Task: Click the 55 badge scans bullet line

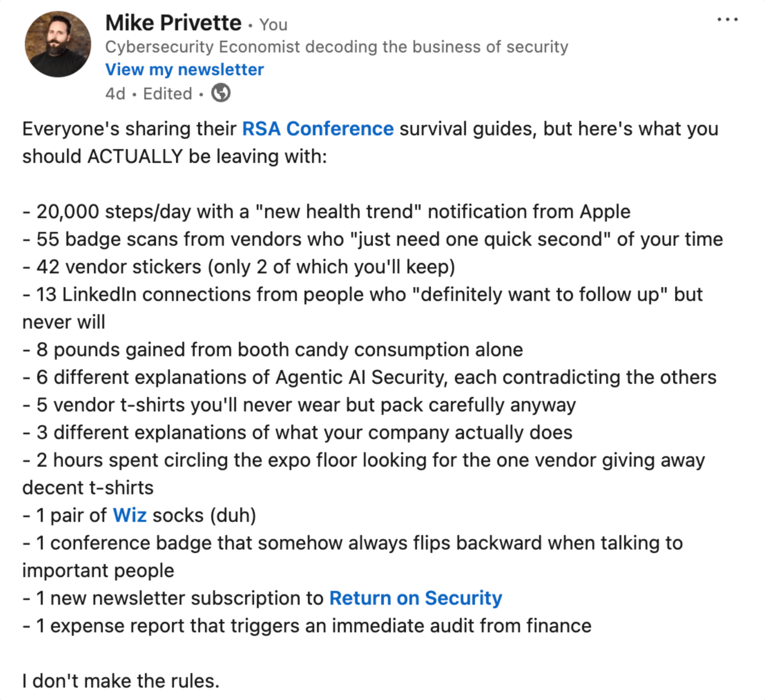Action: (x=372, y=239)
